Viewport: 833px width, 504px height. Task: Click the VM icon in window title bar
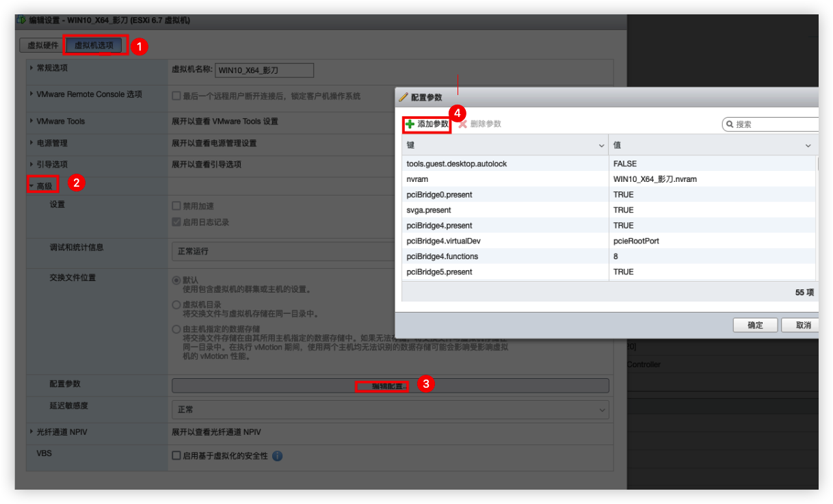21,21
